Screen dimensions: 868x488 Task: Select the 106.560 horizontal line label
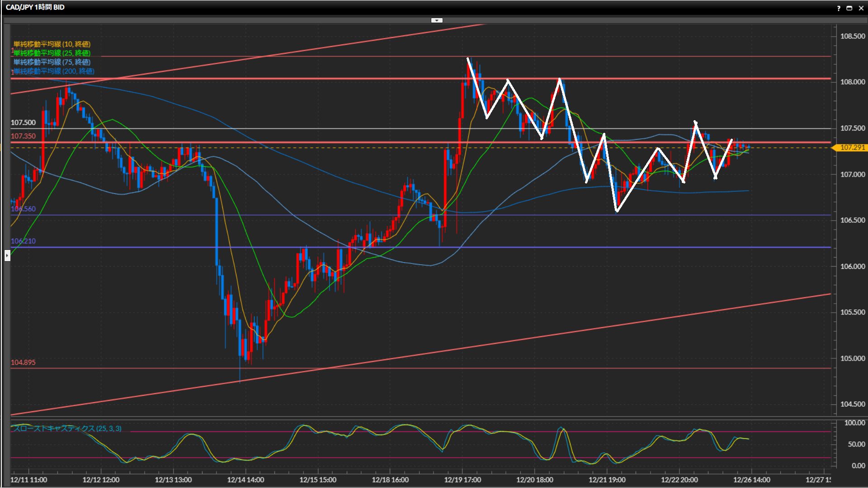(x=23, y=209)
